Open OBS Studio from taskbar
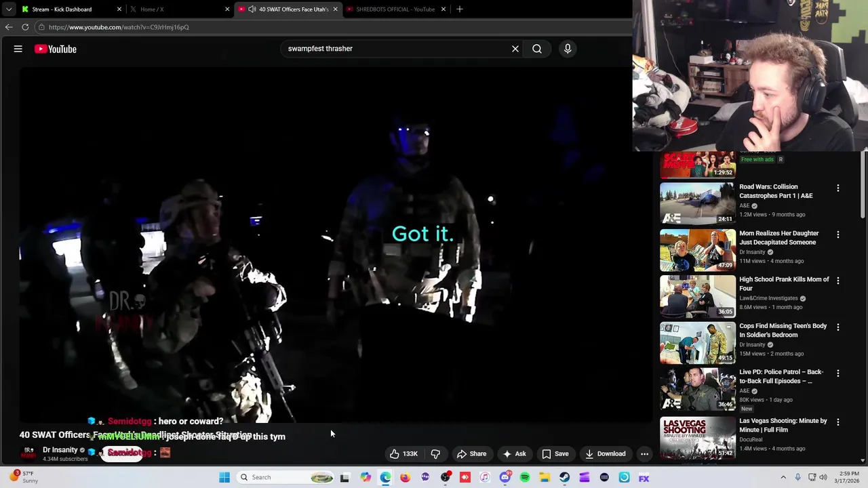This screenshot has height=488, width=868. pyautogui.click(x=446, y=477)
